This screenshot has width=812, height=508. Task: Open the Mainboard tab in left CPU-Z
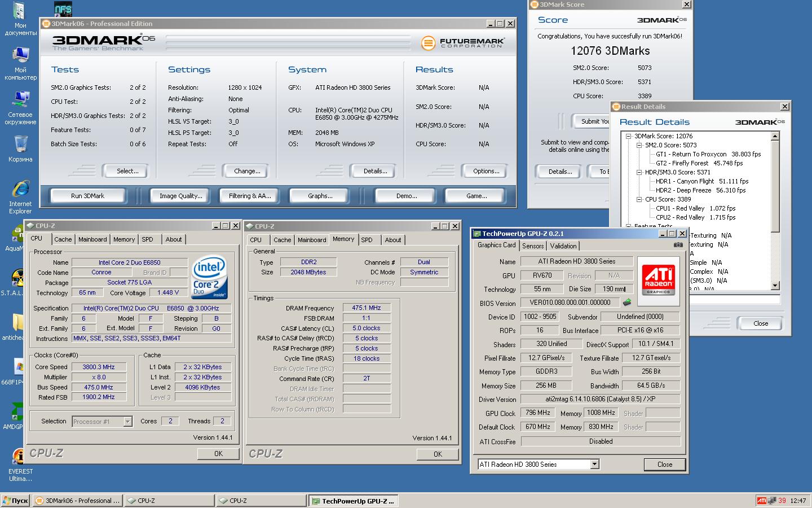coord(92,239)
